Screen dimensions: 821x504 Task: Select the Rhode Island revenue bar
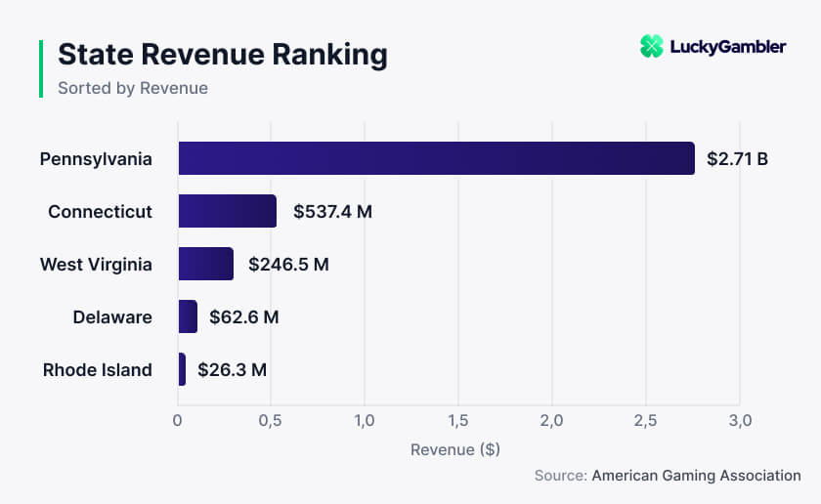(x=182, y=369)
